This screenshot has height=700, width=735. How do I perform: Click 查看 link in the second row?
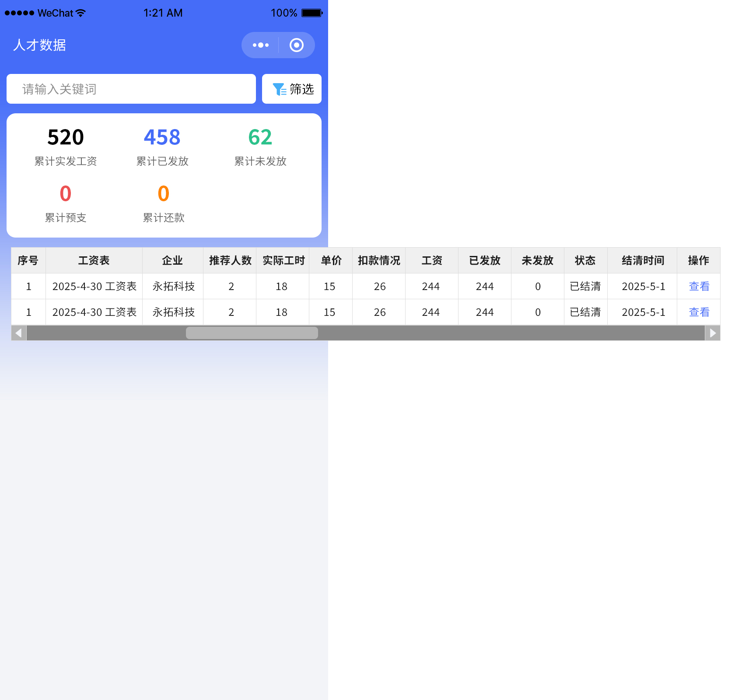click(x=699, y=312)
